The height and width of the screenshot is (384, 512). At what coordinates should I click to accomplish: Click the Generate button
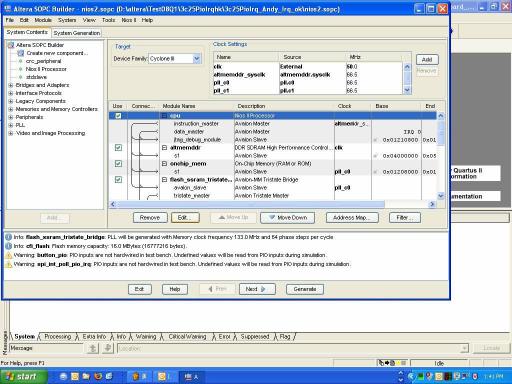(305, 289)
